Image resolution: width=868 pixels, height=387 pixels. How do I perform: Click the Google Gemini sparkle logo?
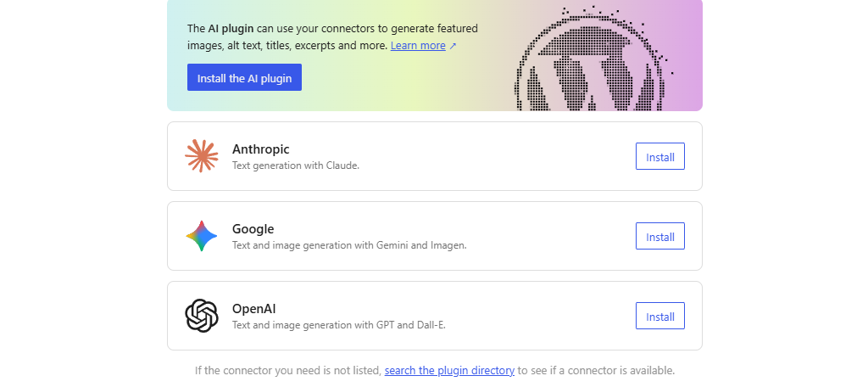point(202,236)
